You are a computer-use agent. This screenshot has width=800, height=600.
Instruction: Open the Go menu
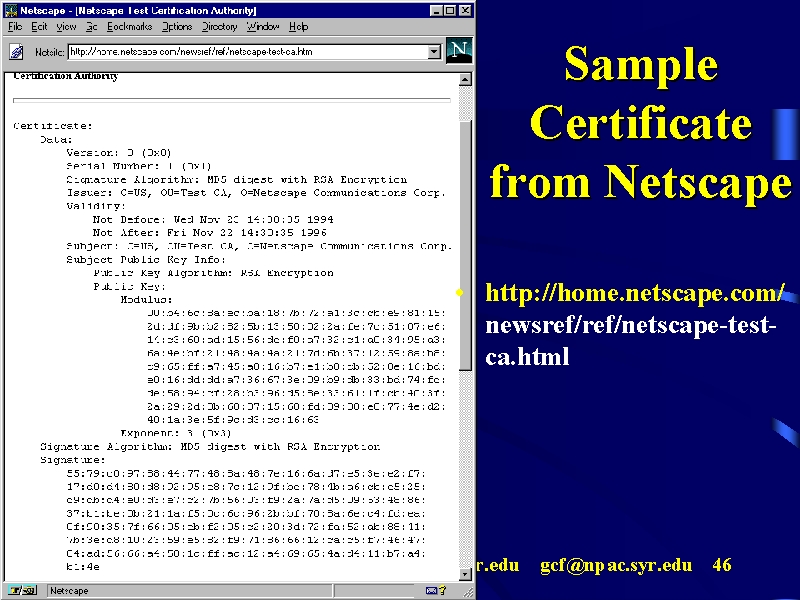point(91,27)
